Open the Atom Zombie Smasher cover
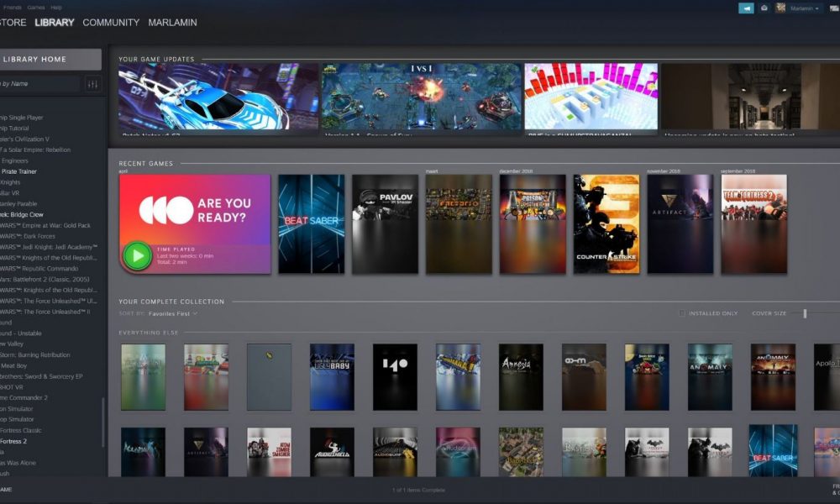 pos(269,452)
